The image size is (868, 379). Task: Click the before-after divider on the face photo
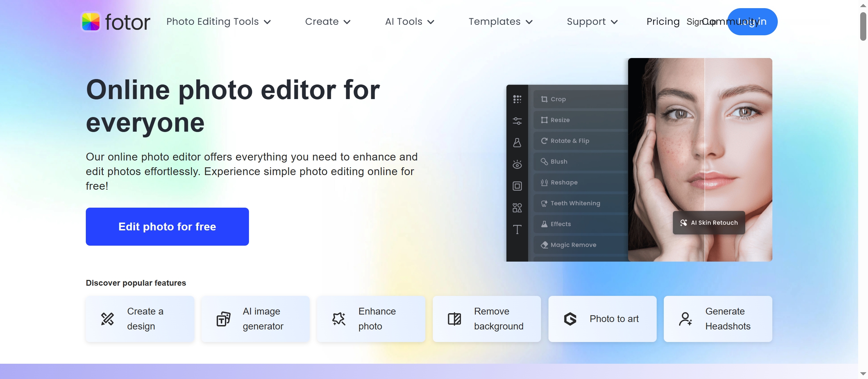(705, 153)
